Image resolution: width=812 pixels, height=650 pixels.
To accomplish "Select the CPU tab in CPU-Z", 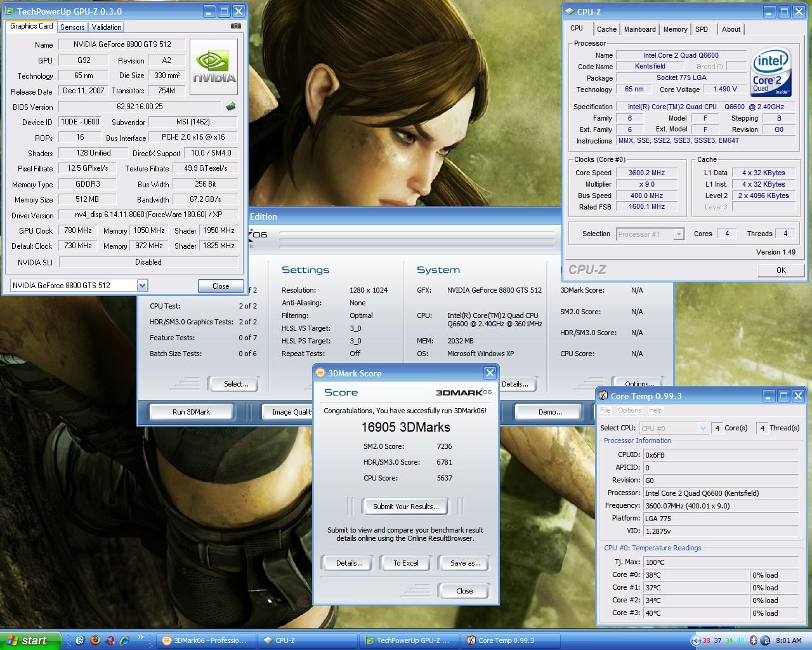I will [x=577, y=28].
